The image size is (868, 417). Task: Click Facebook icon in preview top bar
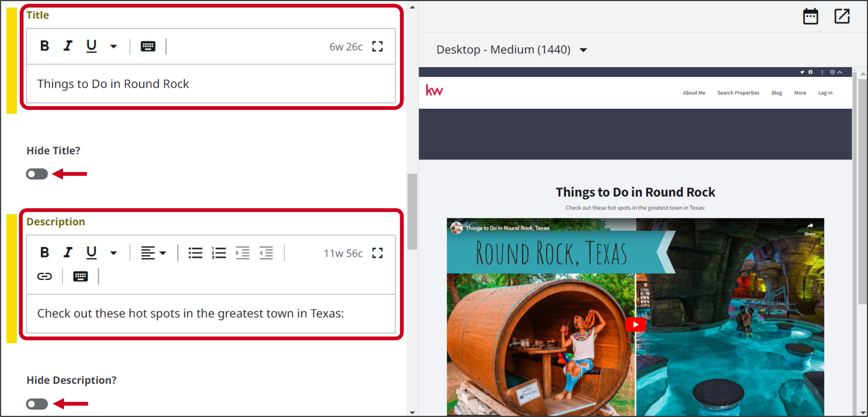pos(810,72)
